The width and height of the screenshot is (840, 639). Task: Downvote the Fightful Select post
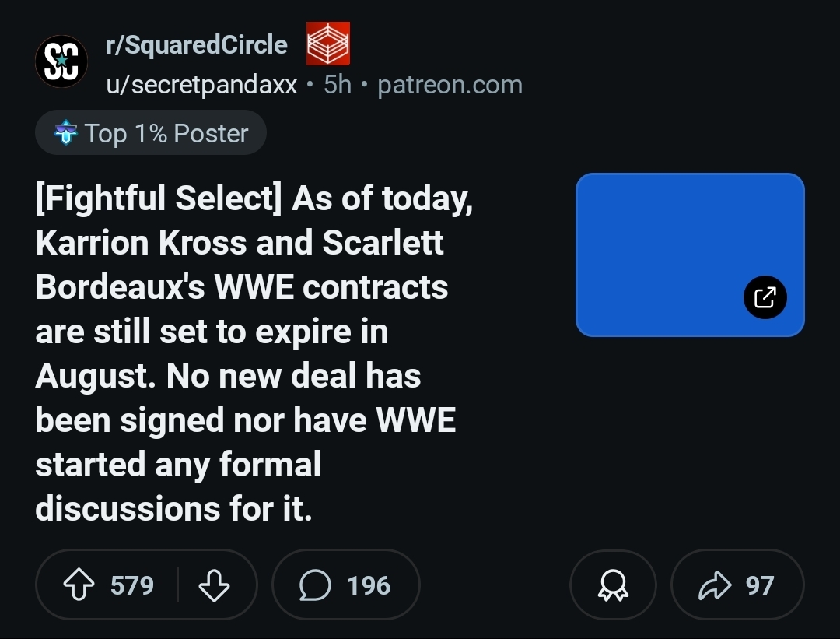pos(214,585)
